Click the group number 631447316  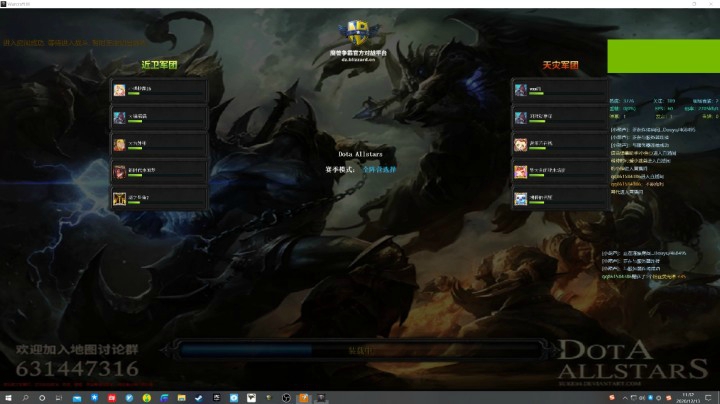tap(77, 369)
